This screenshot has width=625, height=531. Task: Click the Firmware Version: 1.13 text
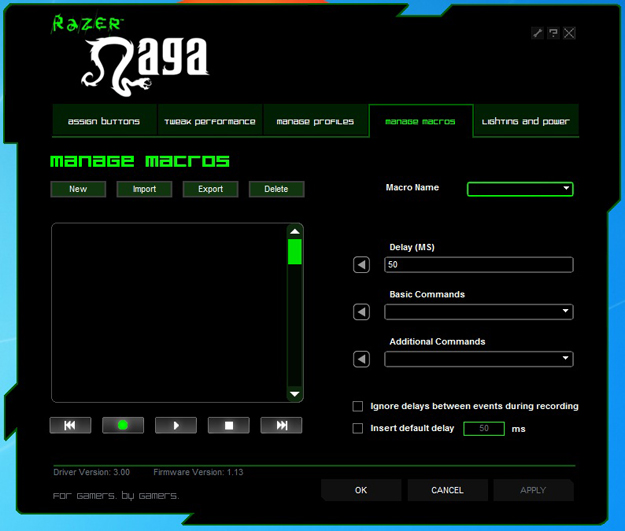[x=198, y=472]
